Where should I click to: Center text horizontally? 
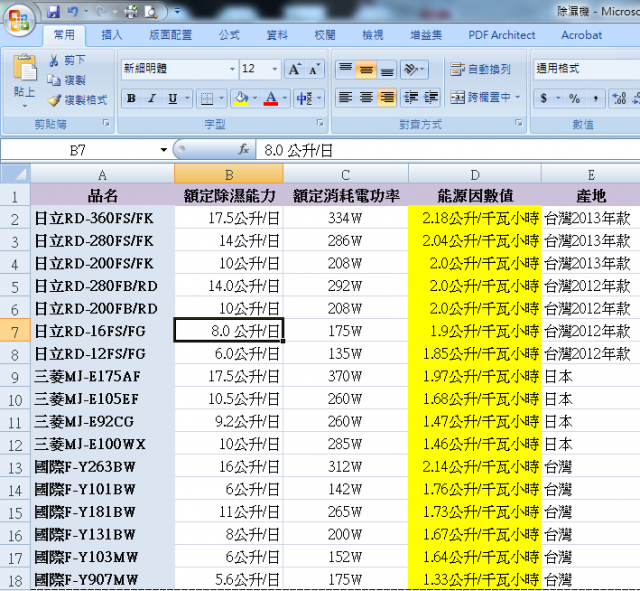(x=366, y=98)
